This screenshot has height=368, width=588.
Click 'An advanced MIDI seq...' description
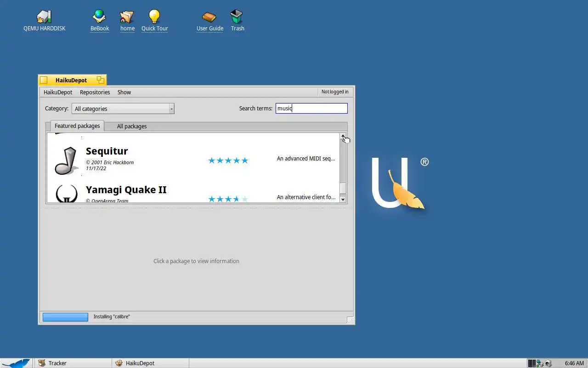(x=306, y=159)
